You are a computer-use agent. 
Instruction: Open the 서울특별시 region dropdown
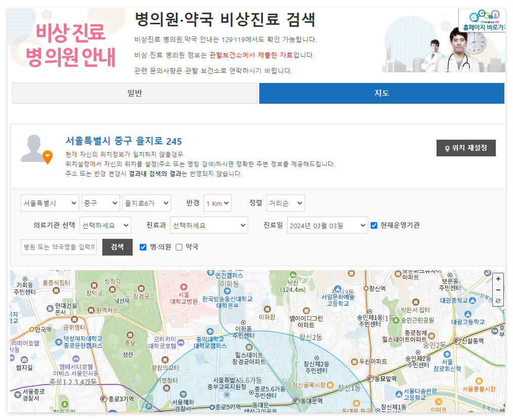pos(50,202)
